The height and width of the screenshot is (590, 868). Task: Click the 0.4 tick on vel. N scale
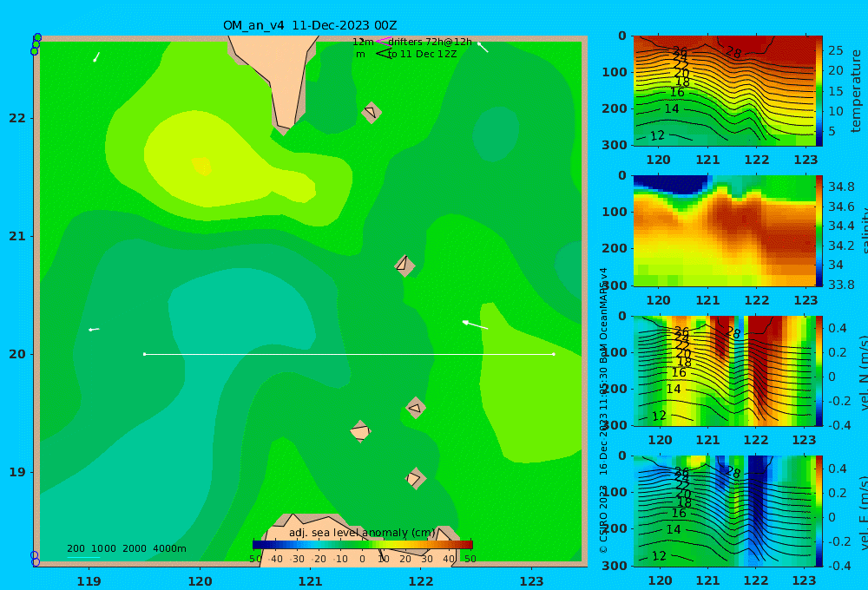[838, 328]
